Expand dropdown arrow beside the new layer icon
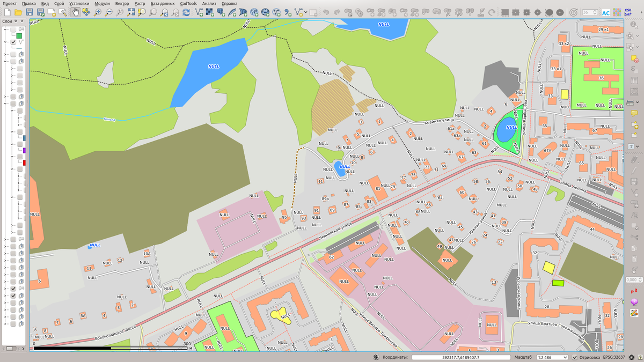This screenshot has width=644, height=362. 305,12
